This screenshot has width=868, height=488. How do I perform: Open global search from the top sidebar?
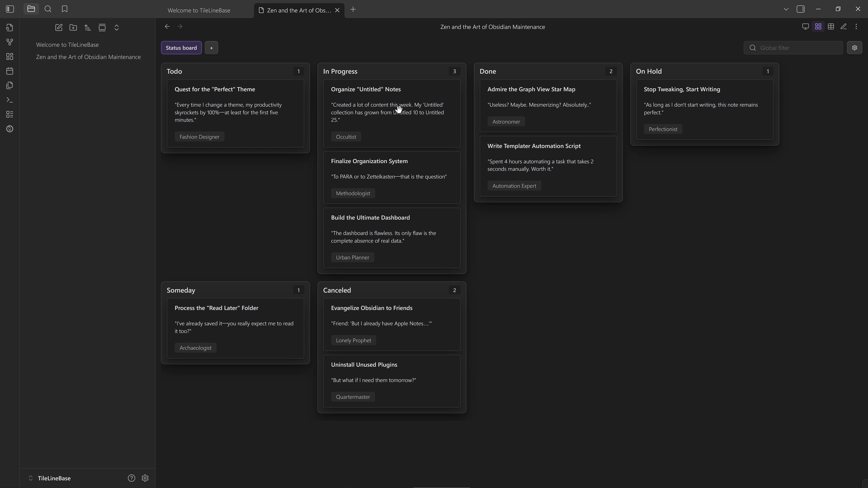[48, 9]
